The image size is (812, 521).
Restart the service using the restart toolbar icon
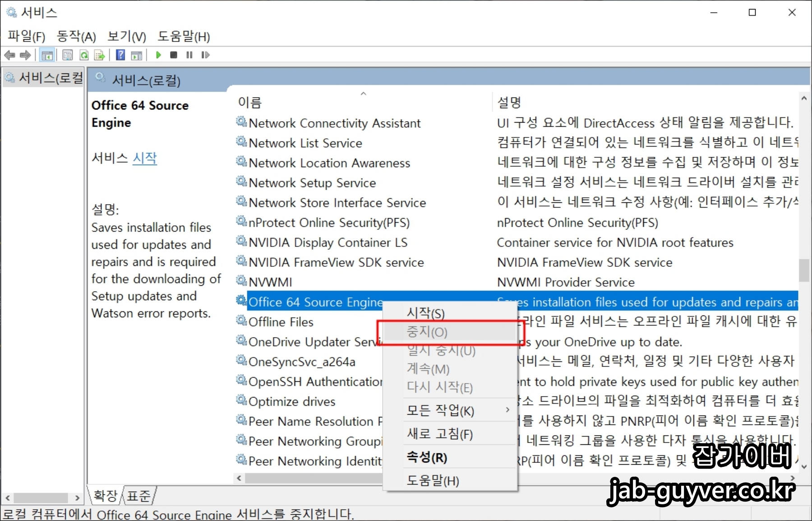click(x=205, y=55)
